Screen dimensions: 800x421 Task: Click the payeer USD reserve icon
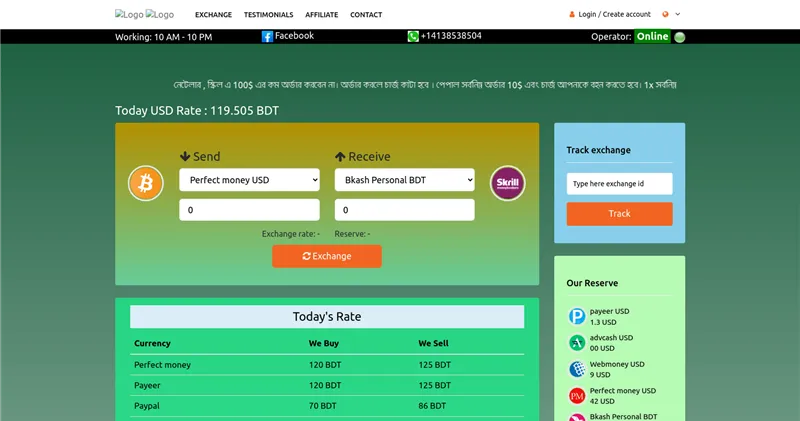577,316
